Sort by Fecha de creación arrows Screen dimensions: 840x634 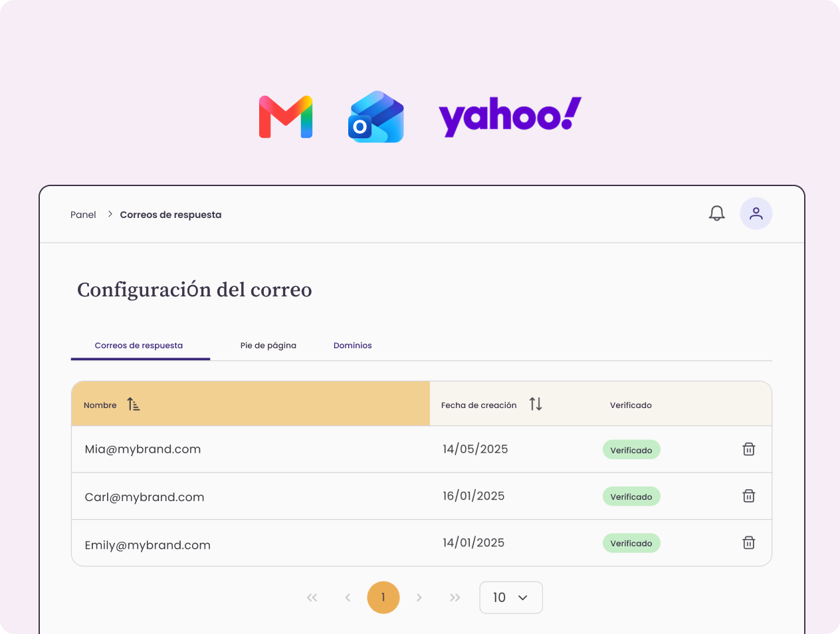536,404
